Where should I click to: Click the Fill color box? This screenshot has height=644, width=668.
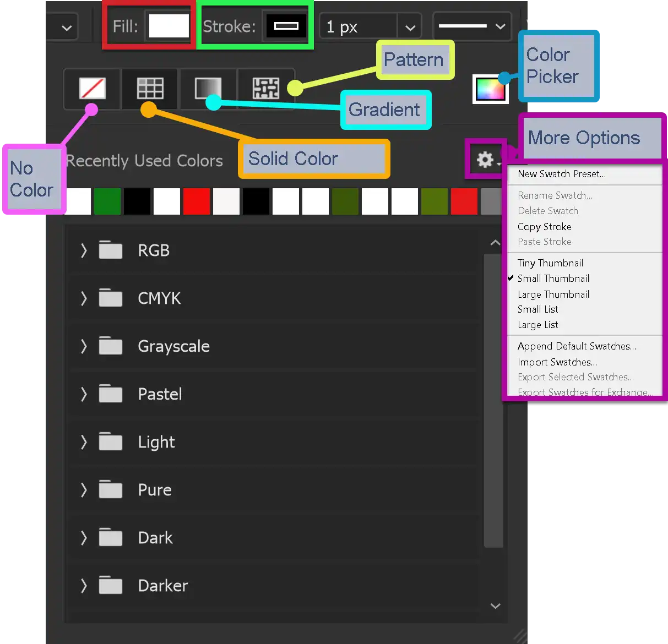click(169, 25)
